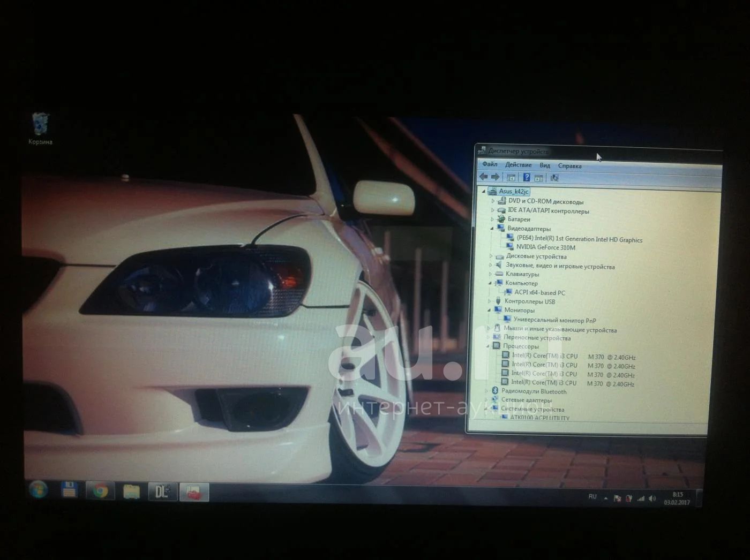Image resolution: width=750 pixels, height=560 pixels.
Task: Open the Файл menu
Action: pos(490,164)
